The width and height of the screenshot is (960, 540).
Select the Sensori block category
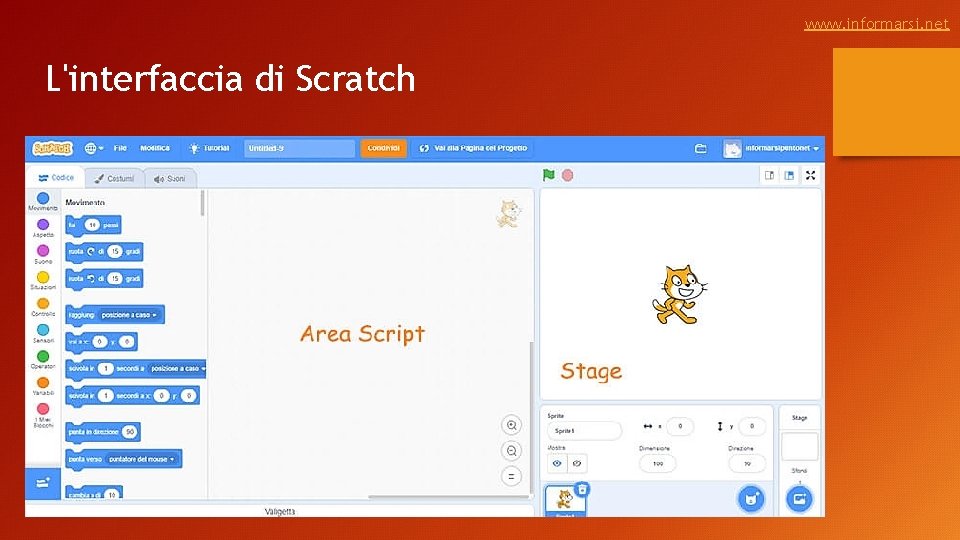pos(43,333)
